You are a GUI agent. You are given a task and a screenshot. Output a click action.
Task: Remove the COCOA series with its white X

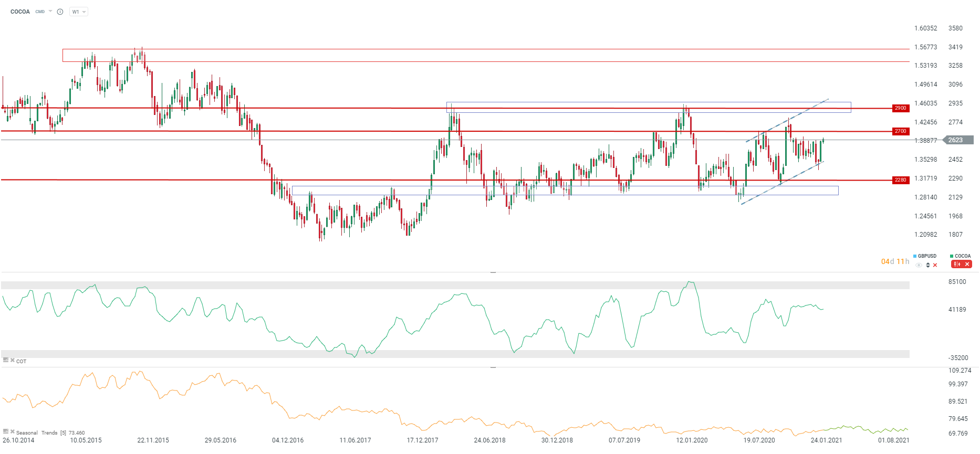(x=967, y=264)
